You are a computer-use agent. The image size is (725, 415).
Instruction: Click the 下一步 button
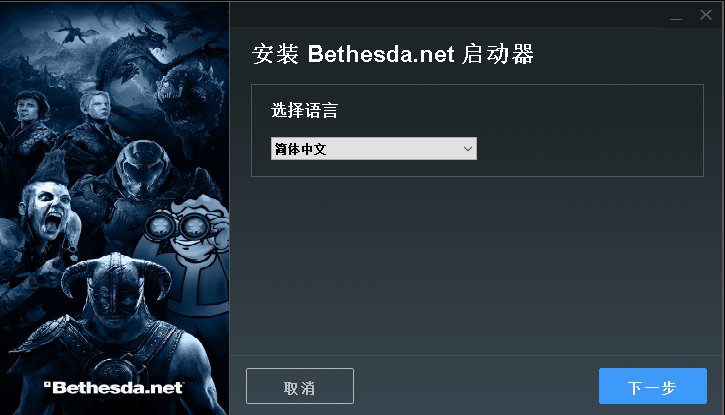click(x=652, y=386)
